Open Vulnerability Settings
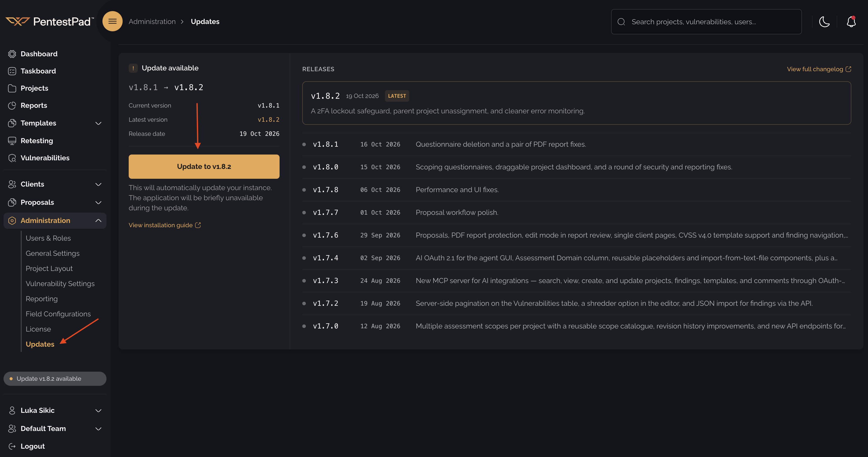This screenshot has width=868, height=457. click(60, 284)
